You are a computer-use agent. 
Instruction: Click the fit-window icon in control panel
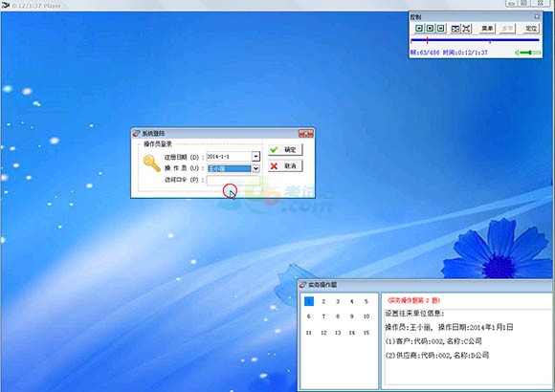[455, 29]
